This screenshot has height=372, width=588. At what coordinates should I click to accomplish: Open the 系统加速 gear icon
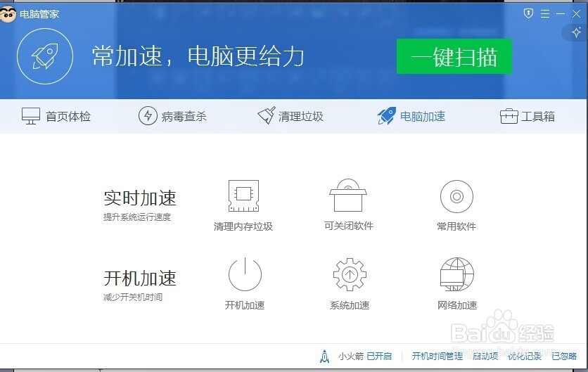350,274
